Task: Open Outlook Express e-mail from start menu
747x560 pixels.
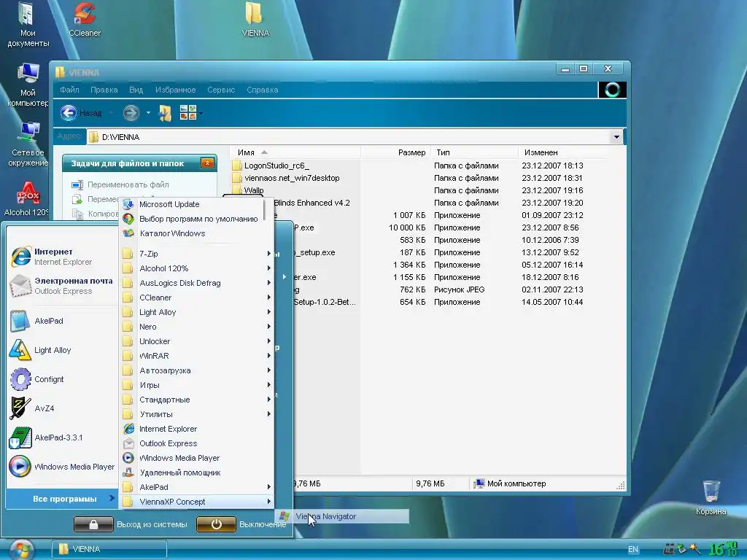Action: click(62, 286)
